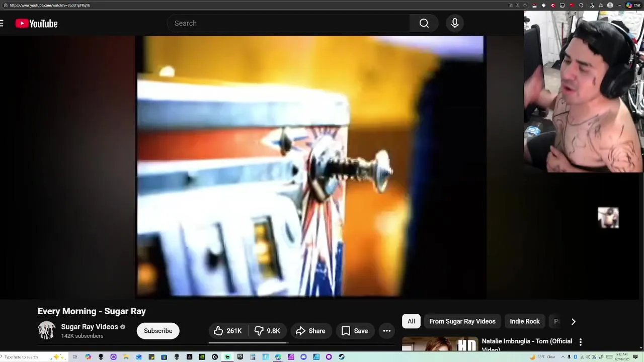
Task: Open Windows notification center icon
Action: [x=635, y=357]
